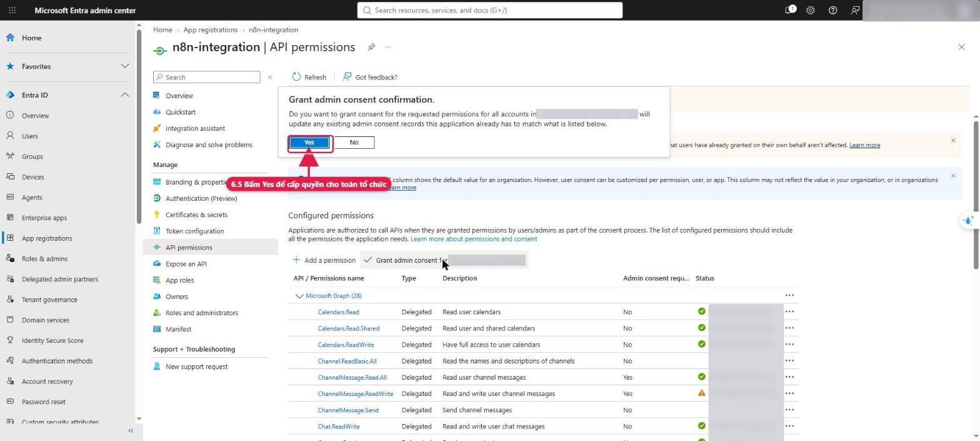This screenshot has height=441, width=980.
Task: Pin the n8n-integration API permissions page
Action: point(371,47)
